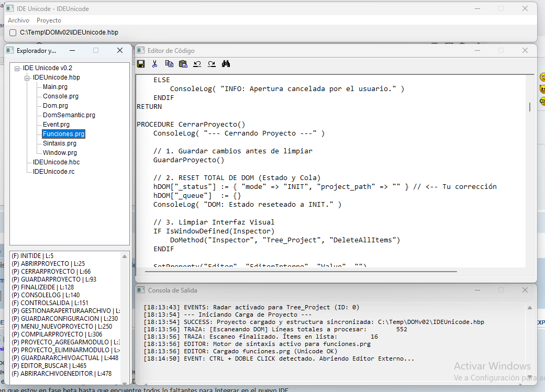Screen dimensions: 545x392
Task: Select Dom.prg in the project tree
Action: [55, 106]
